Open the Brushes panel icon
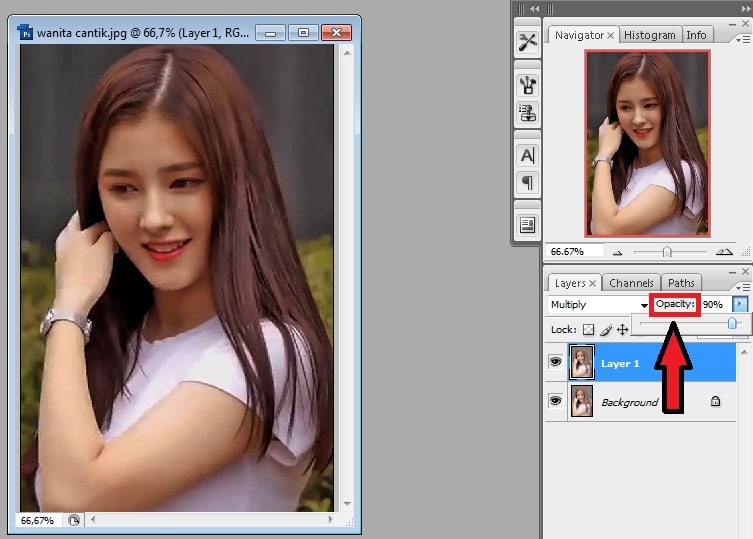 pos(527,86)
